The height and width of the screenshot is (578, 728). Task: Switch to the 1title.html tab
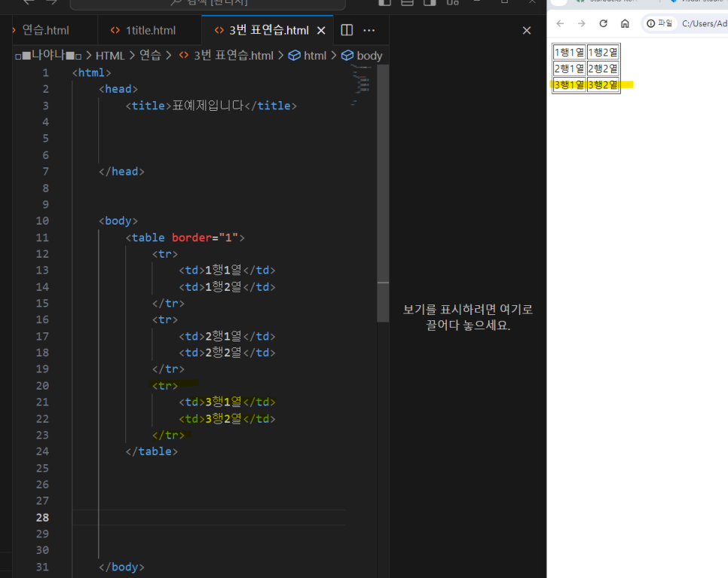[x=149, y=30]
